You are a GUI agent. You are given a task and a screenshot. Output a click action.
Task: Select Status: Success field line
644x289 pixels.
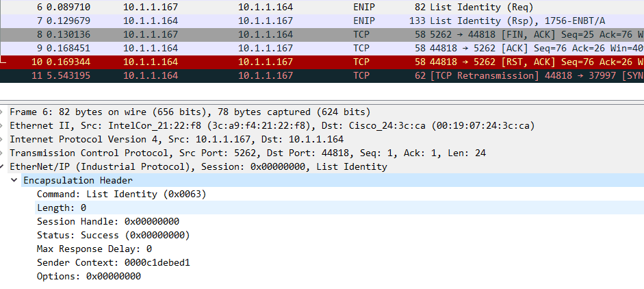(114, 235)
